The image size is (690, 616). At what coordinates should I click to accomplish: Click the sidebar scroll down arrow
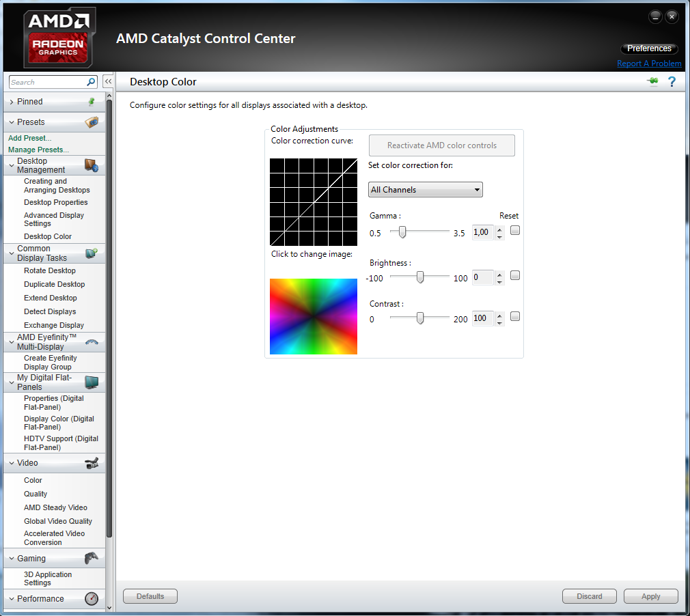109,608
